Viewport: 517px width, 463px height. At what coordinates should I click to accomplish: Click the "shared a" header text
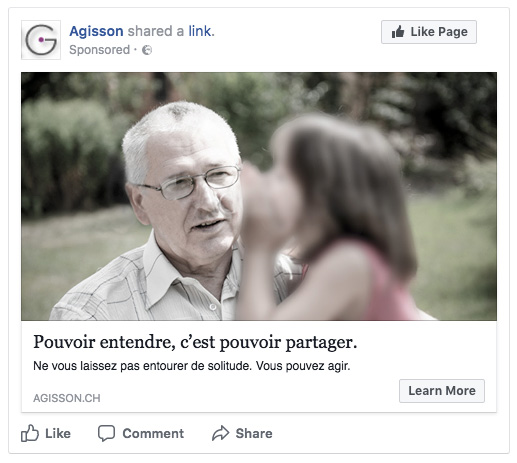pos(156,31)
